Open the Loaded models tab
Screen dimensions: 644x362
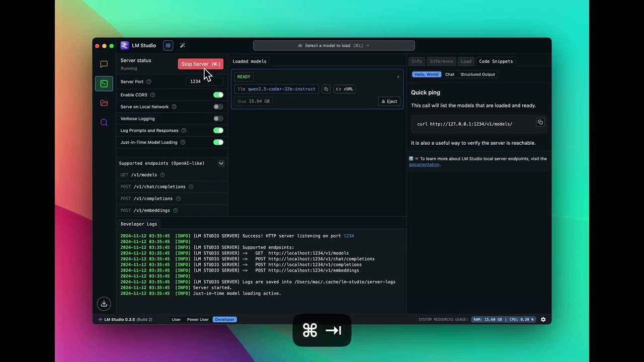(250, 61)
